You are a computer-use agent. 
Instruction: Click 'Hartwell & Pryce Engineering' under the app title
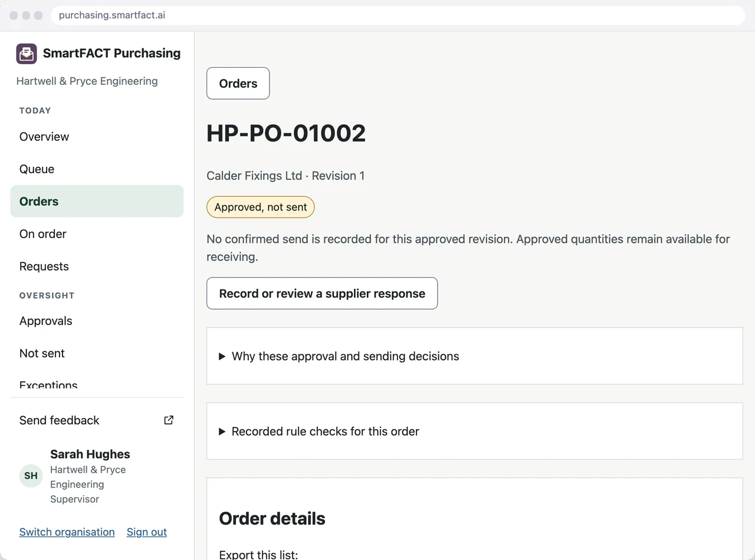click(x=87, y=81)
